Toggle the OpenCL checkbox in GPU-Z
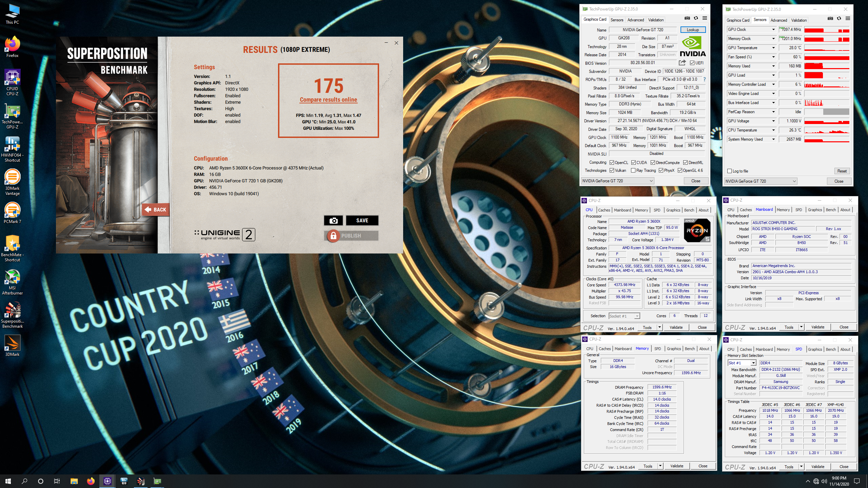Image resolution: width=868 pixels, height=488 pixels. (612, 163)
